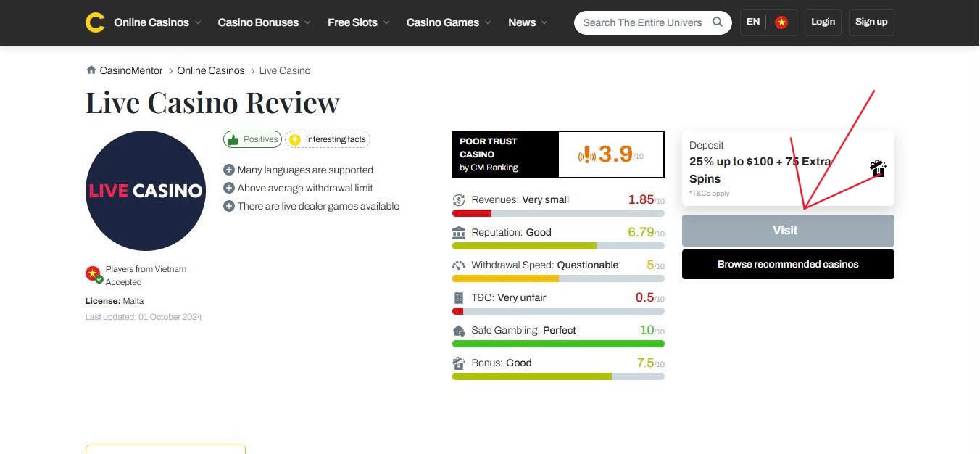Expand the Online Casinos menu

[x=157, y=22]
